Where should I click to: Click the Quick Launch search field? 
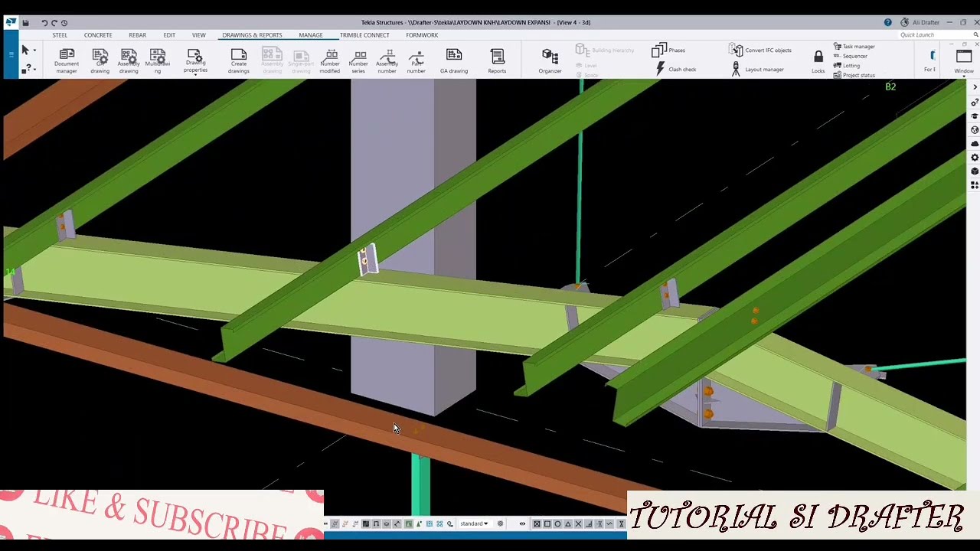[933, 35]
